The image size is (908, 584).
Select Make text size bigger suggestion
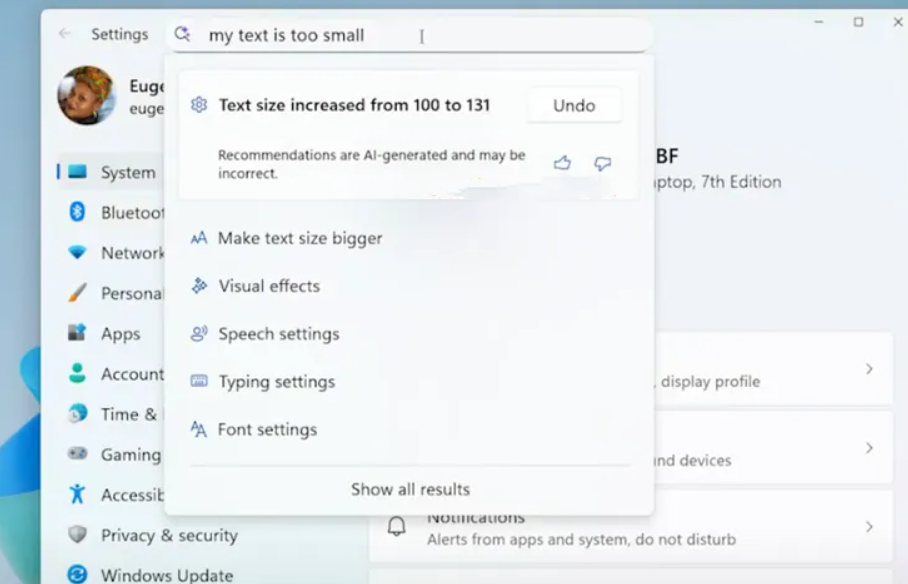pos(300,238)
